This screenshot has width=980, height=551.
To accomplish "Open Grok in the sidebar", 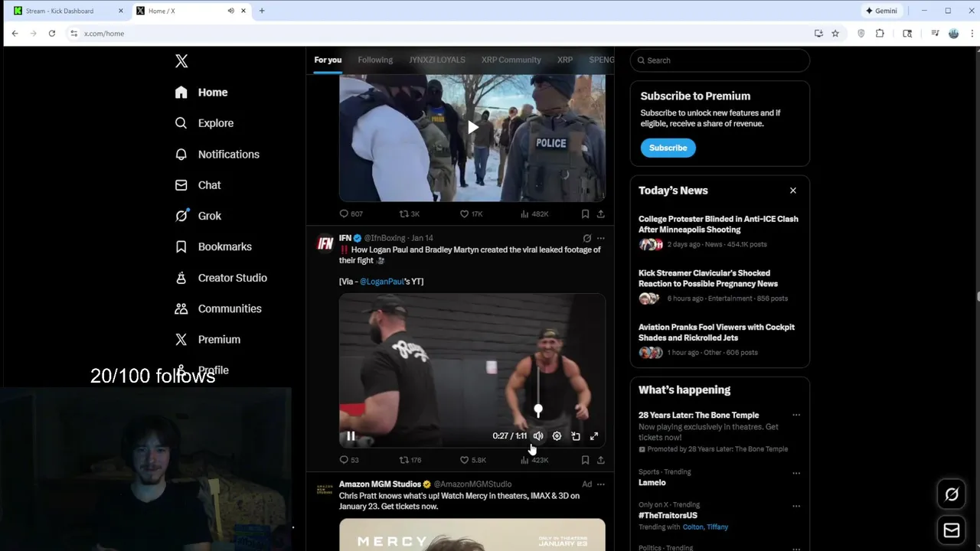I will (x=198, y=216).
